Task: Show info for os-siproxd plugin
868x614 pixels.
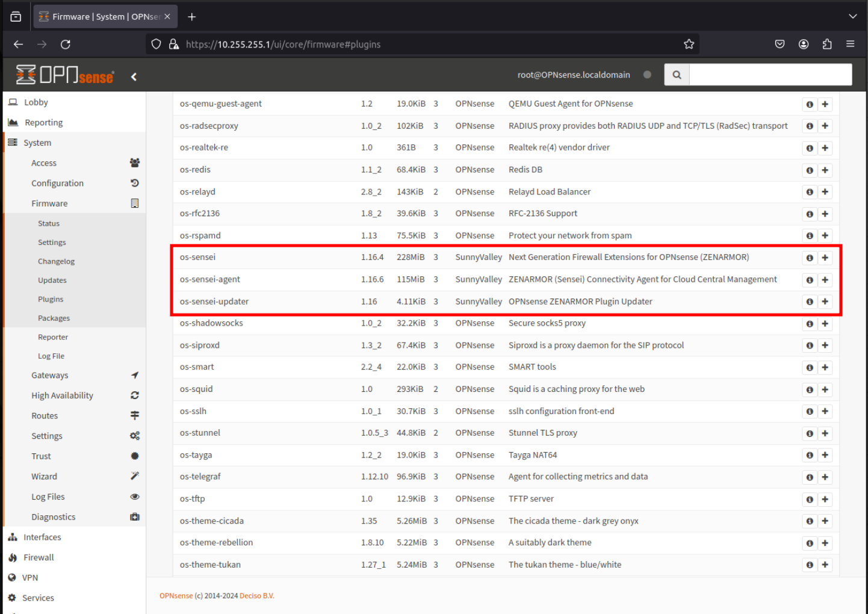Action: coord(810,346)
